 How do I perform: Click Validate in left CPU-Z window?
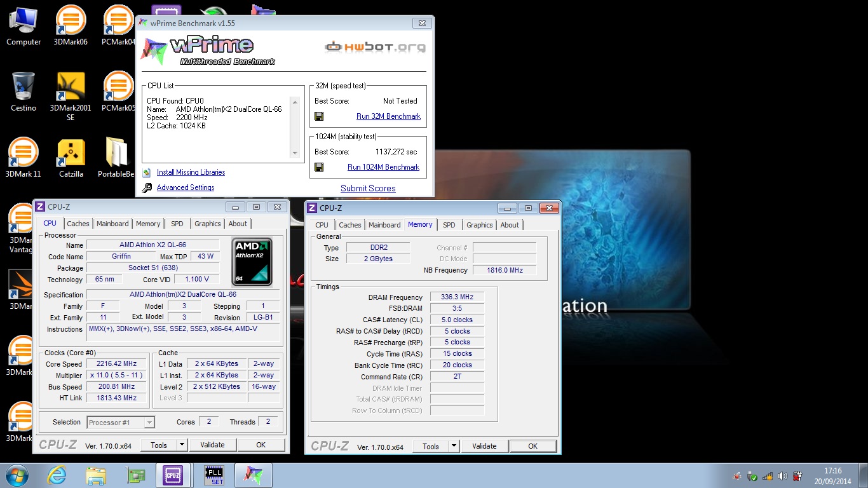coord(212,445)
